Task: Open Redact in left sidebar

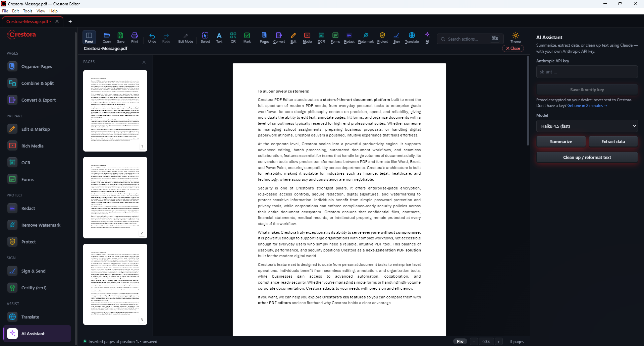Action: coord(37,208)
